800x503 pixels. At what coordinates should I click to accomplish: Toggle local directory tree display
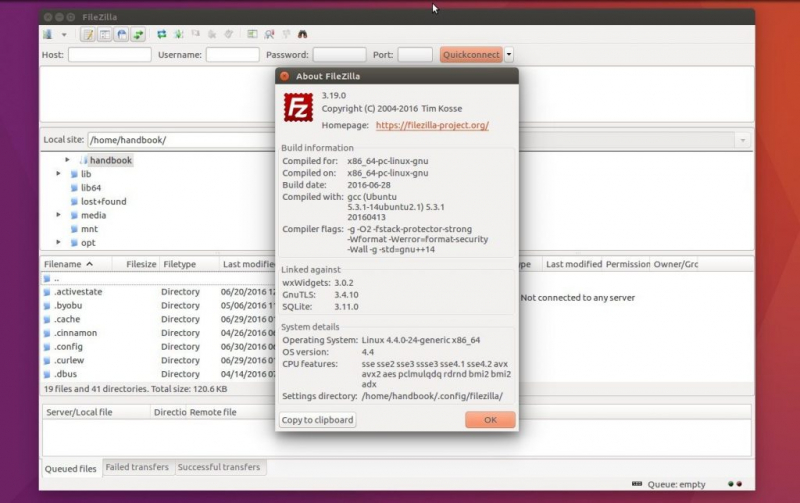[104, 35]
